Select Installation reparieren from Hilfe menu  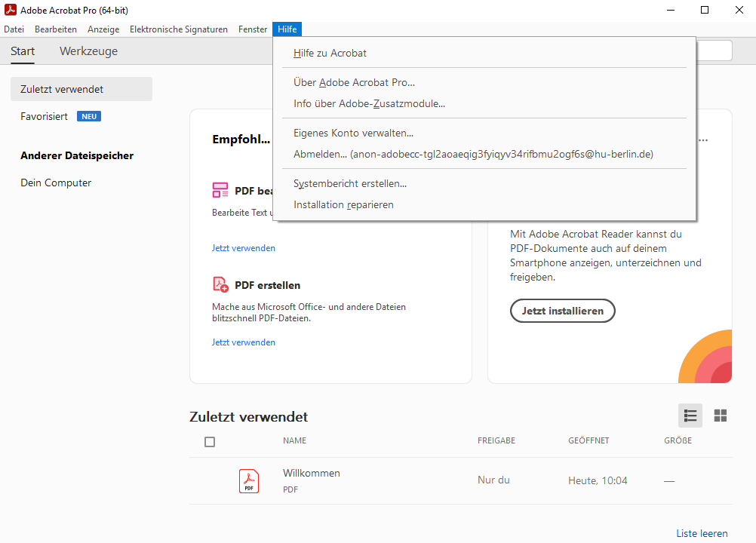pos(343,204)
